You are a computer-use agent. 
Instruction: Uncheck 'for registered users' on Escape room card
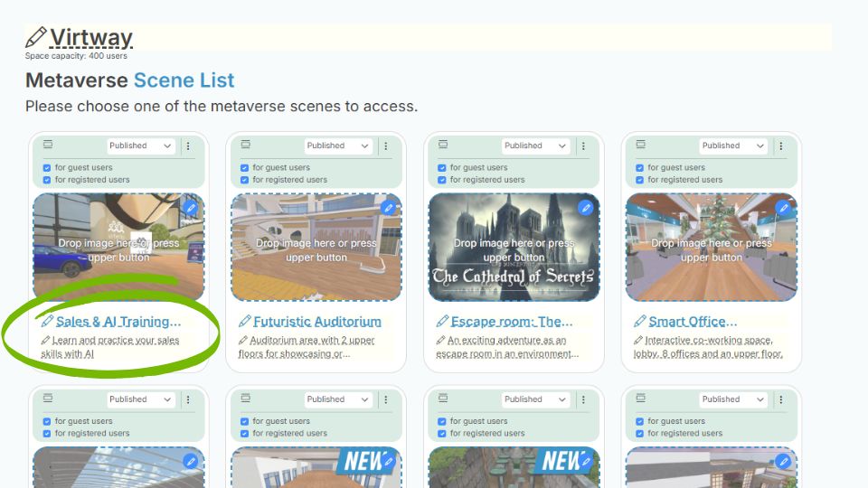(x=442, y=180)
